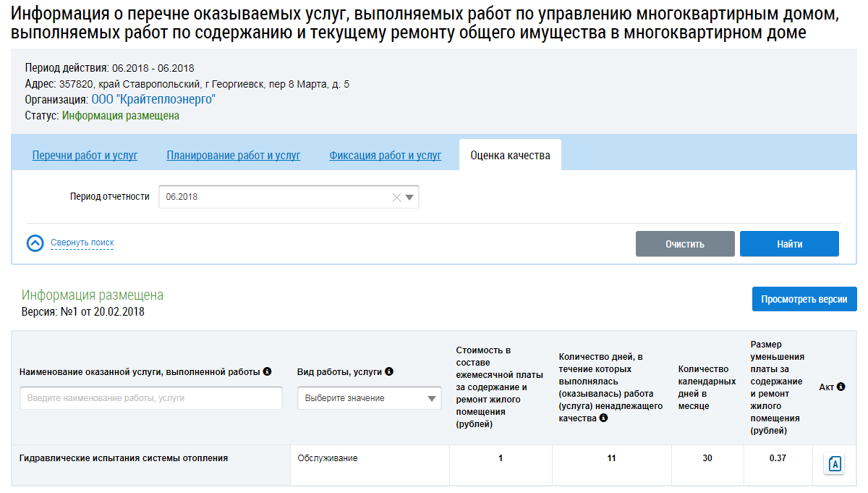Click info icon for improper quality days column
The width and height of the screenshot is (868, 493).
[603, 418]
